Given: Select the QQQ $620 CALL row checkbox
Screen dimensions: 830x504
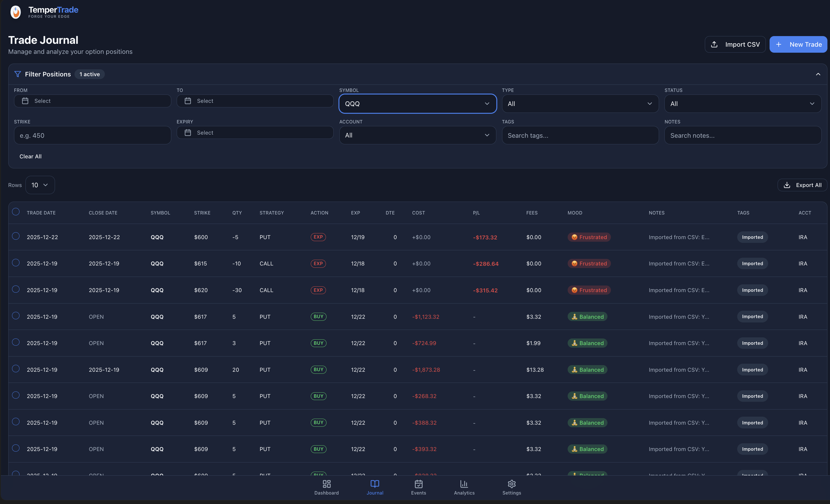Looking at the screenshot, I should tap(16, 289).
